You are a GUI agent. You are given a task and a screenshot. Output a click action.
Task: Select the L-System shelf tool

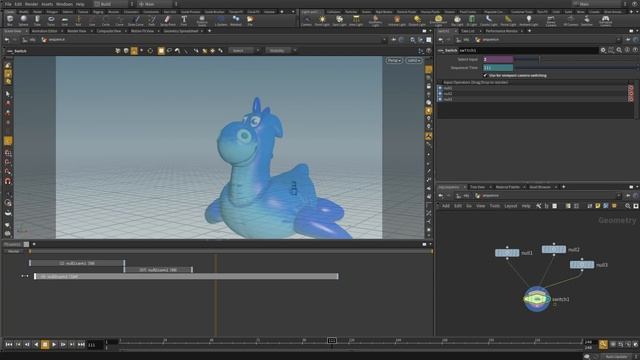(221, 20)
